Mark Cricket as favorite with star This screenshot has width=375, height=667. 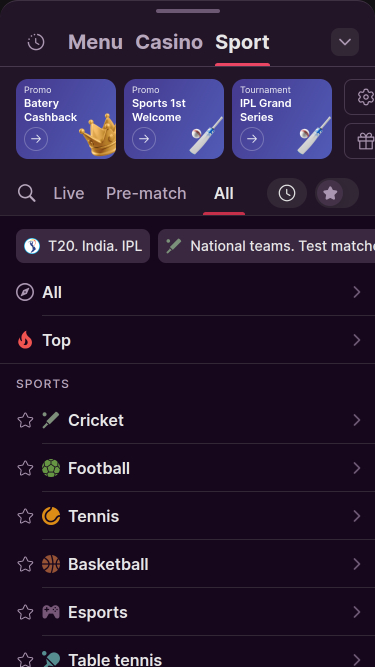tap(25, 420)
